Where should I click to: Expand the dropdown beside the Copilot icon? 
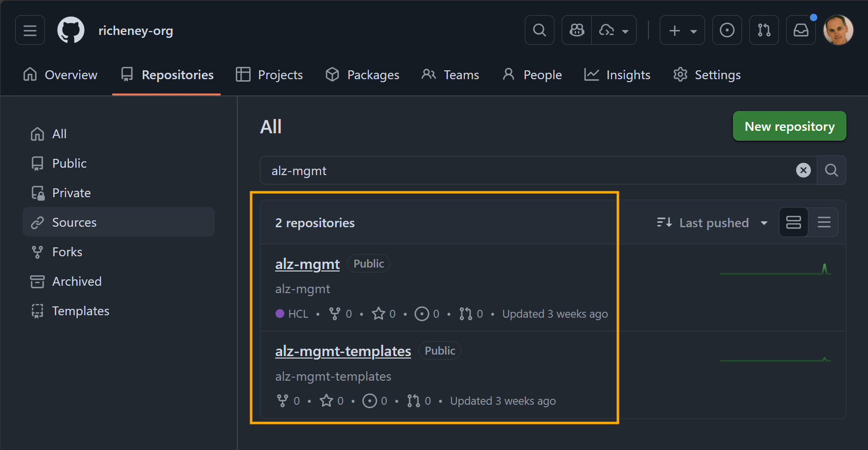[x=614, y=30]
